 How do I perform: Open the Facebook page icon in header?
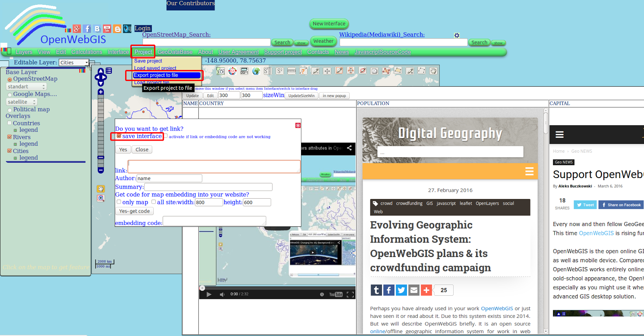pyautogui.click(x=87, y=29)
